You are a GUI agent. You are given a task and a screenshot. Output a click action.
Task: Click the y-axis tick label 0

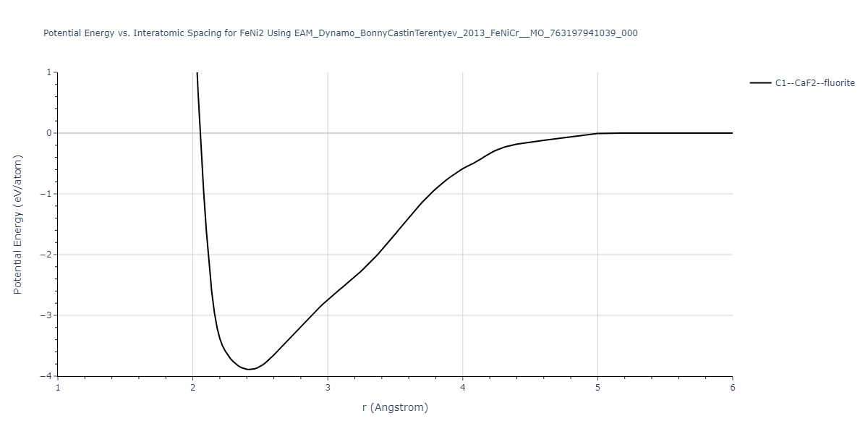click(x=48, y=133)
